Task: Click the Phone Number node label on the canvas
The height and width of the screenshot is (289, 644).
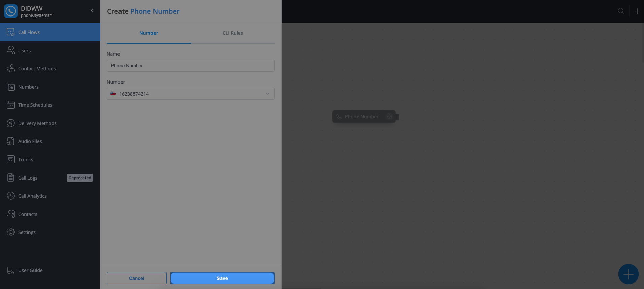Action: pyautogui.click(x=362, y=117)
